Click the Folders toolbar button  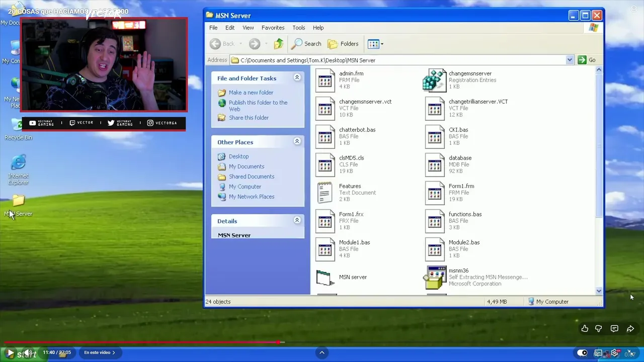[x=343, y=44]
